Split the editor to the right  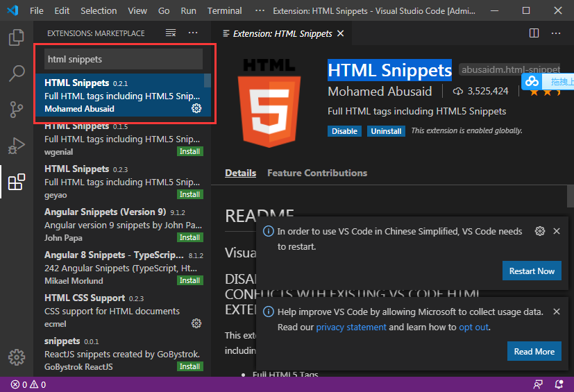534,33
